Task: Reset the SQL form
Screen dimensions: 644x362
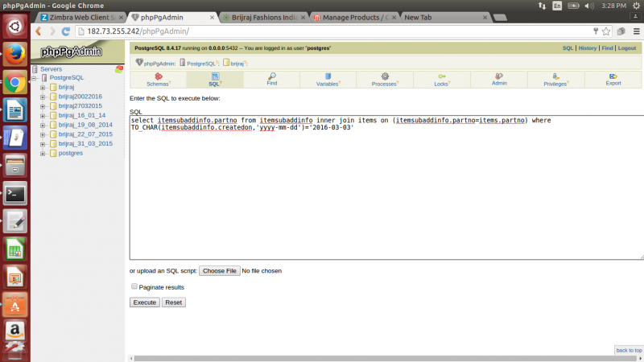Action: coord(173,302)
